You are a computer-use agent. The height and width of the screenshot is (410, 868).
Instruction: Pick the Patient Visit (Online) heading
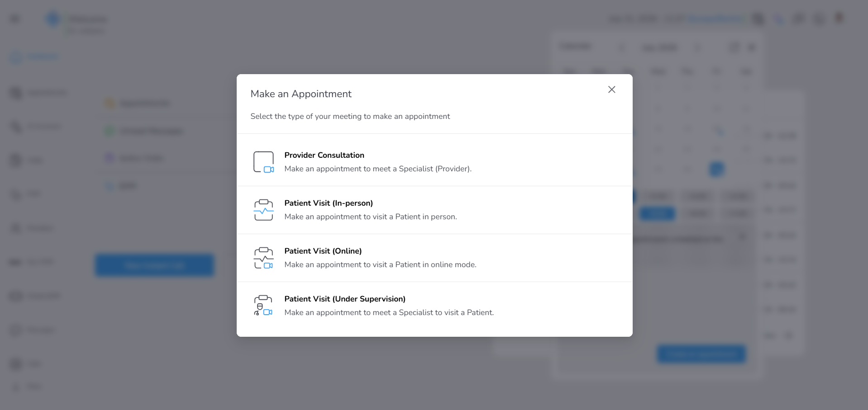[323, 251]
